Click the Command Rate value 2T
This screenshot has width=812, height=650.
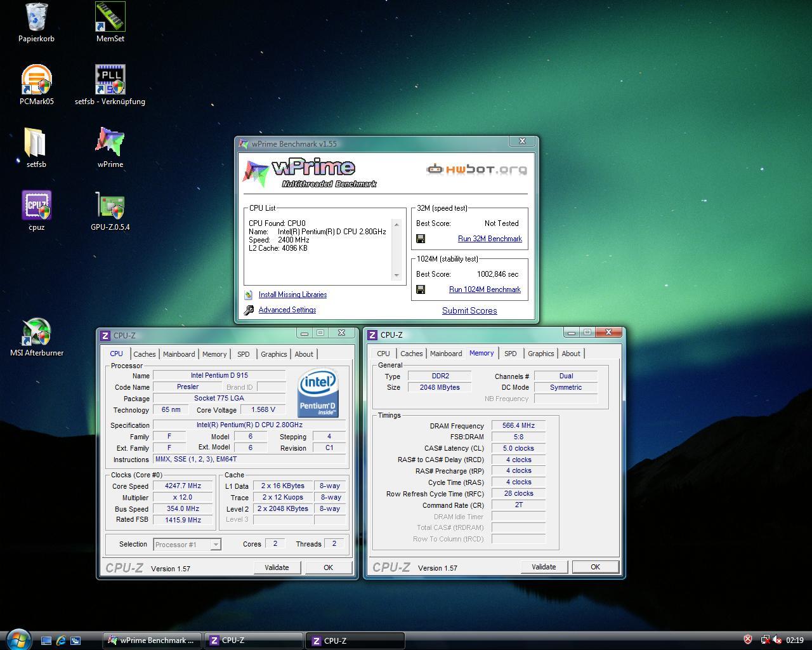click(518, 505)
